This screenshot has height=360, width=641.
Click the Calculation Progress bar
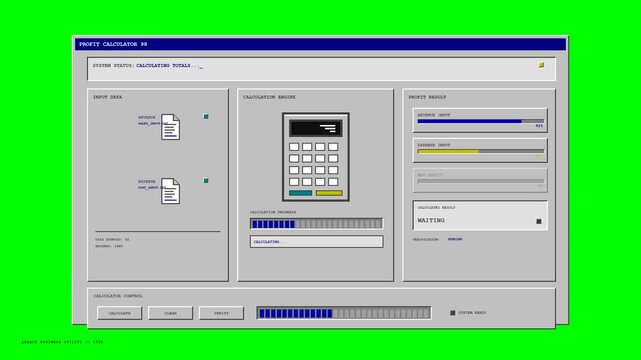click(316, 224)
